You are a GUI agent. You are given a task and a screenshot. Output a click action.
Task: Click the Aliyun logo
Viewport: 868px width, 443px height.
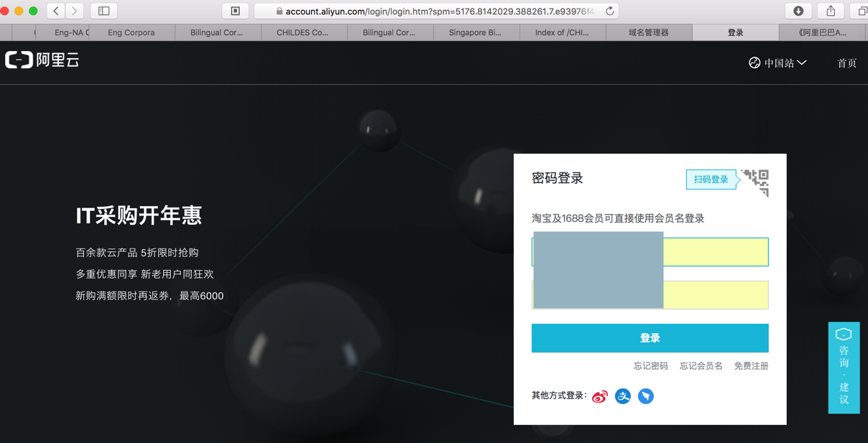pyautogui.click(x=42, y=60)
